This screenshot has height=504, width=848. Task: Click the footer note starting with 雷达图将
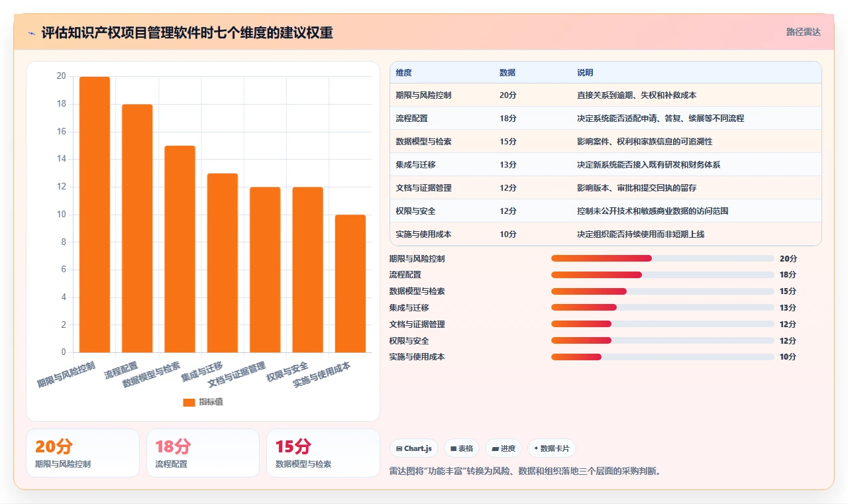(x=525, y=472)
